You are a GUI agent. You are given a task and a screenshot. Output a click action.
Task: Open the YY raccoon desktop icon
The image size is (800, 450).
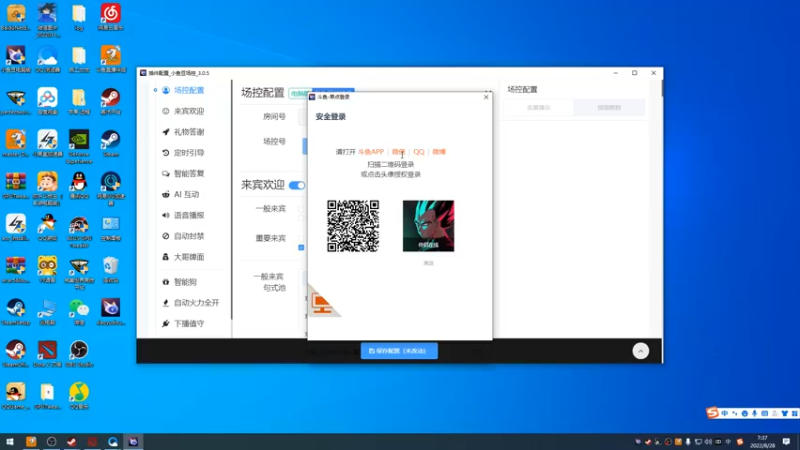pos(47,269)
